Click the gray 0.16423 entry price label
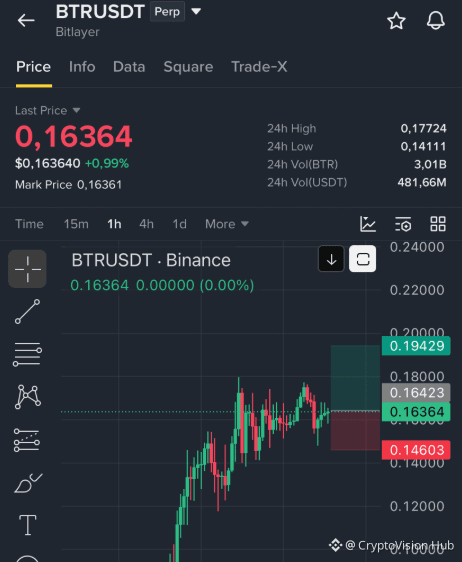462x562 pixels. (x=416, y=393)
